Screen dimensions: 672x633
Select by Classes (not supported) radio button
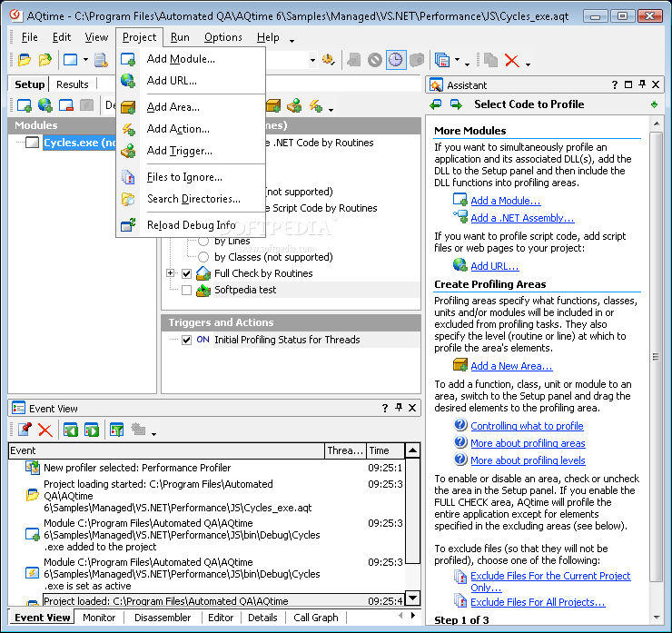click(203, 257)
